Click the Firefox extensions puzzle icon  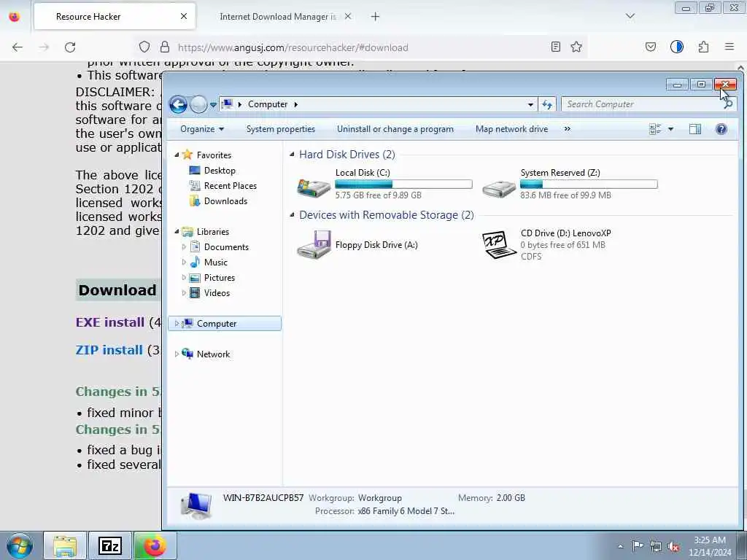point(703,47)
